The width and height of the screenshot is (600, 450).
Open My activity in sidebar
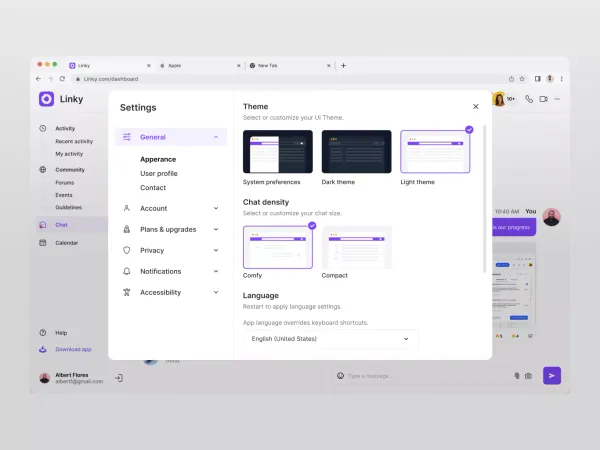(69, 154)
